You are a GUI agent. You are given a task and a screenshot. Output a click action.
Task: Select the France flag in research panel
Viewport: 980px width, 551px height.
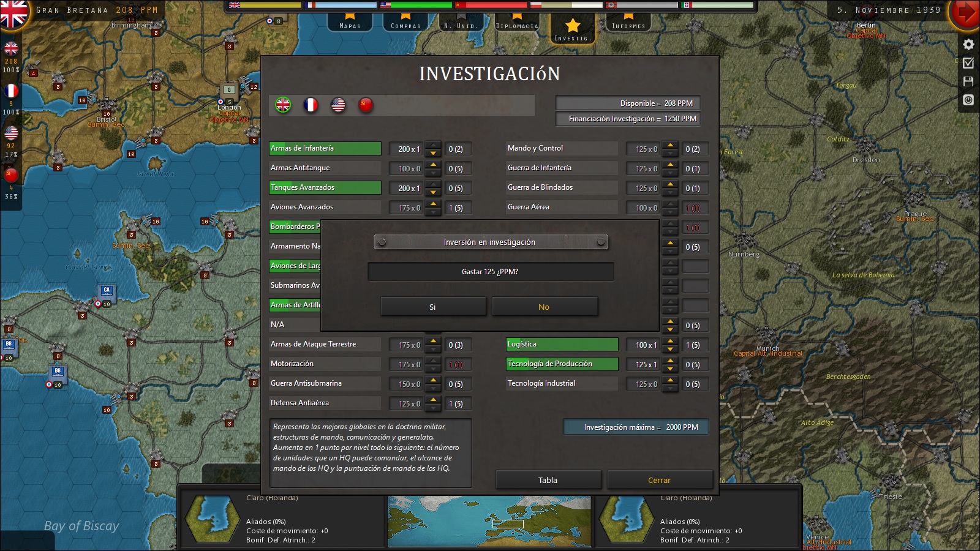point(311,105)
